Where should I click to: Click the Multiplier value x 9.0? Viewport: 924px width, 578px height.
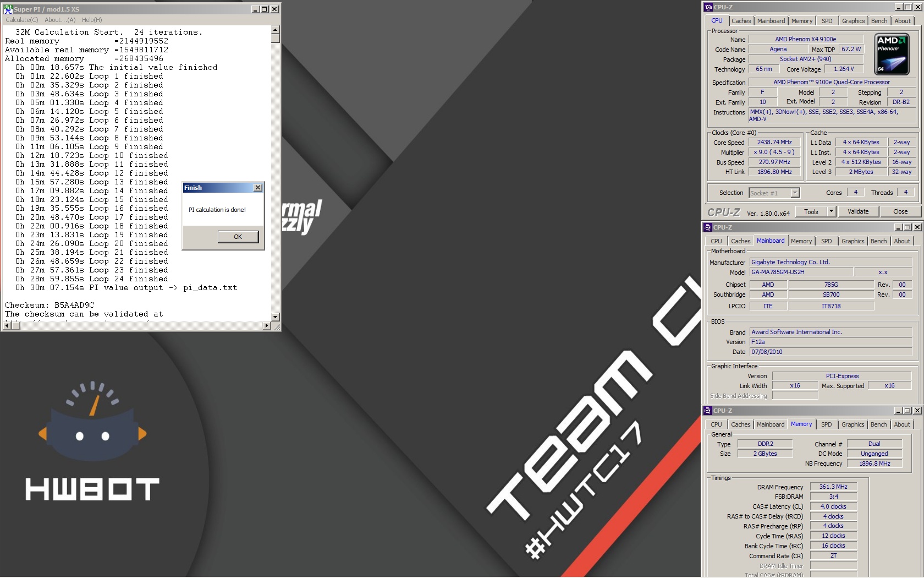774,152
